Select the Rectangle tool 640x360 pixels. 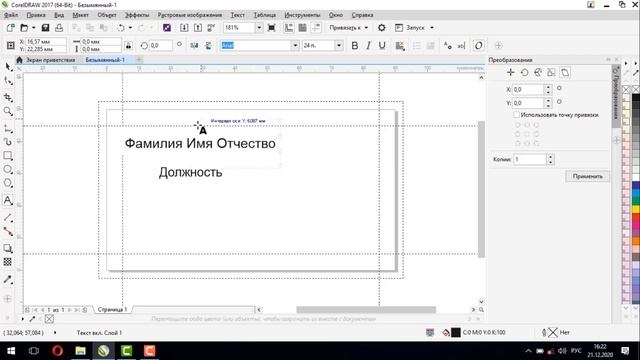[8, 156]
